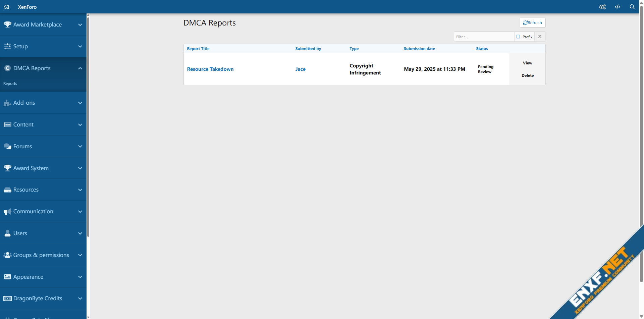Click the Pending Review status text
Screen dimensions: 644x319
pos(486,69)
